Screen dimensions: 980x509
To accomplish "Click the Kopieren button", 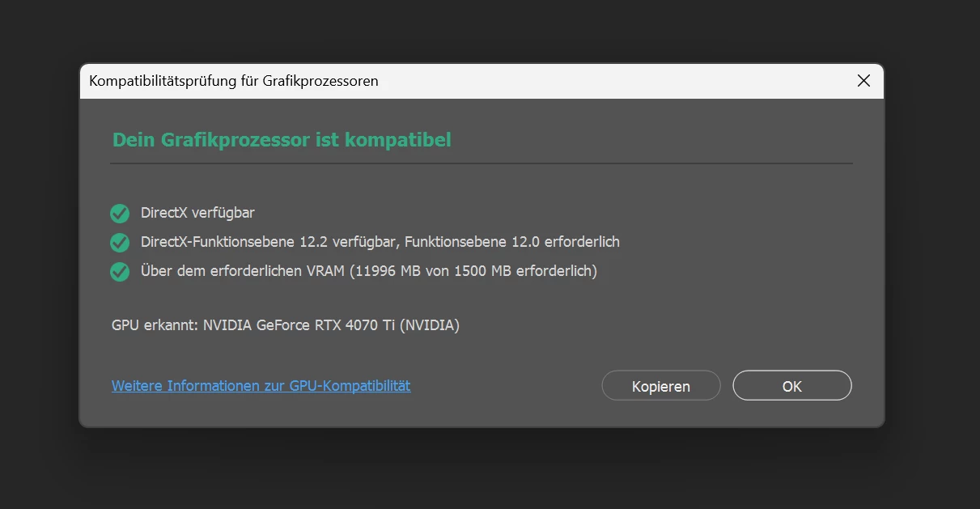I will coord(661,386).
